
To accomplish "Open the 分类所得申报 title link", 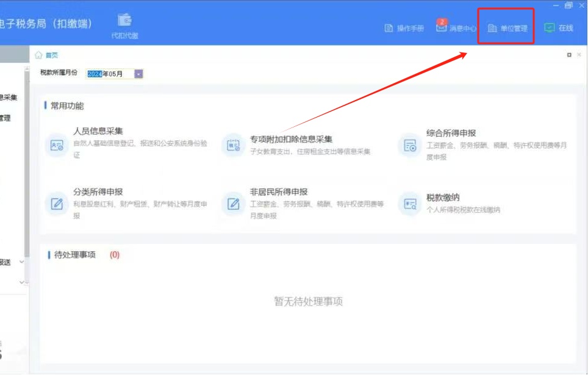I will point(98,191).
